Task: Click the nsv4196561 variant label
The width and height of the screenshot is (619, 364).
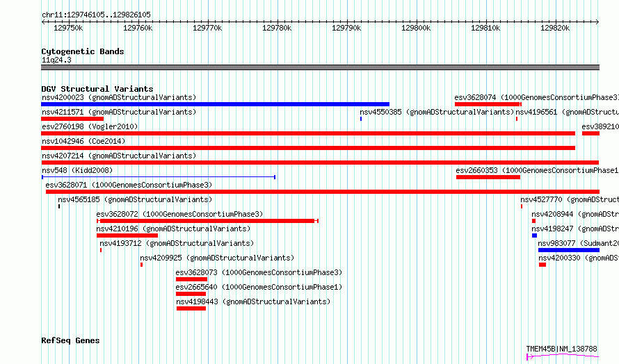Action: click(568, 112)
